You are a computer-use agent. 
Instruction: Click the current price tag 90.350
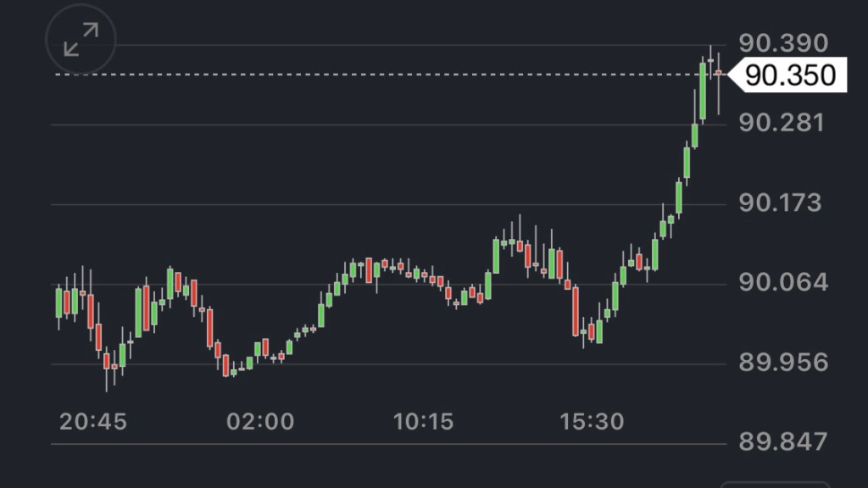click(x=789, y=75)
